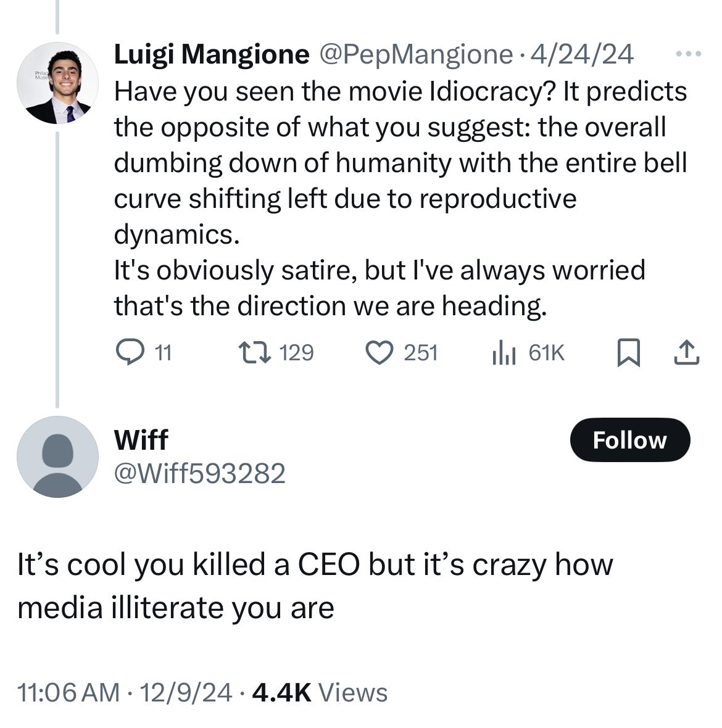This screenshot has width=722, height=728.
Task: Open the view analytics bar chart icon
Action: coord(504,353)
